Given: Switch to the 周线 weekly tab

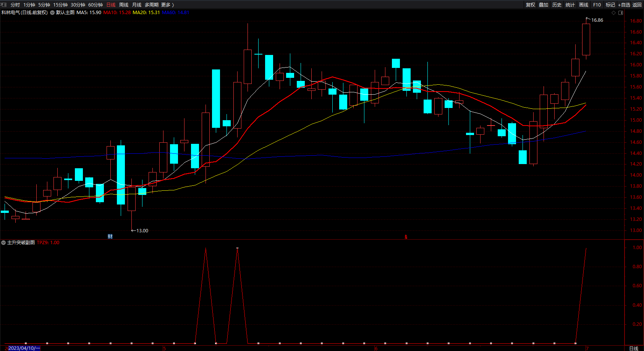Looking at the screenshot, I should [124, 5].
